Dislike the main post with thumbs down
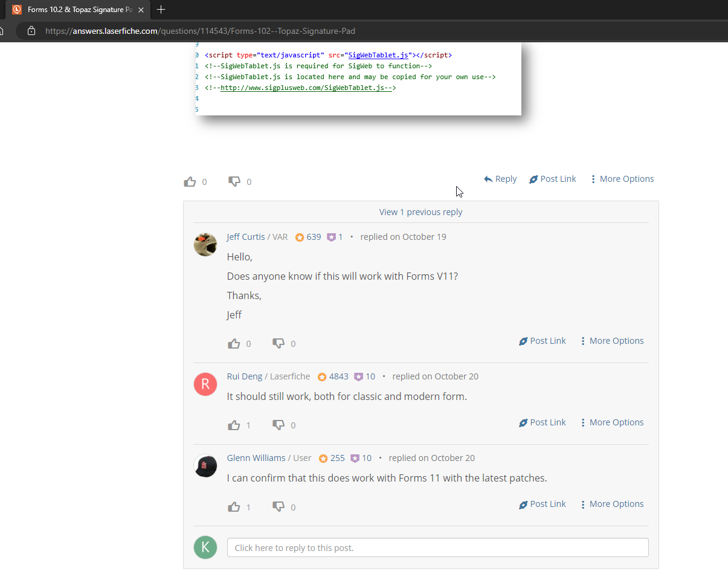The width and height of the screenshot is (728, 577). click(234, 181)
